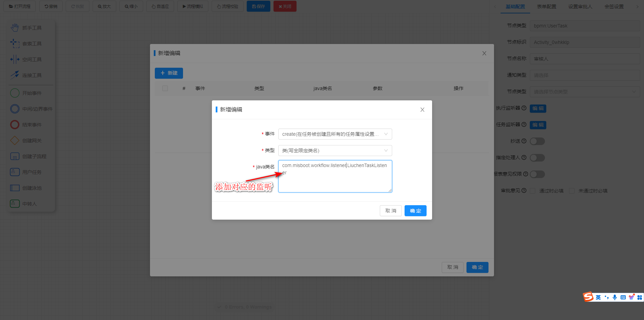Screen dimensions: 644x320
Task: Open the 通知类型 select field
Action: (585, 75)
